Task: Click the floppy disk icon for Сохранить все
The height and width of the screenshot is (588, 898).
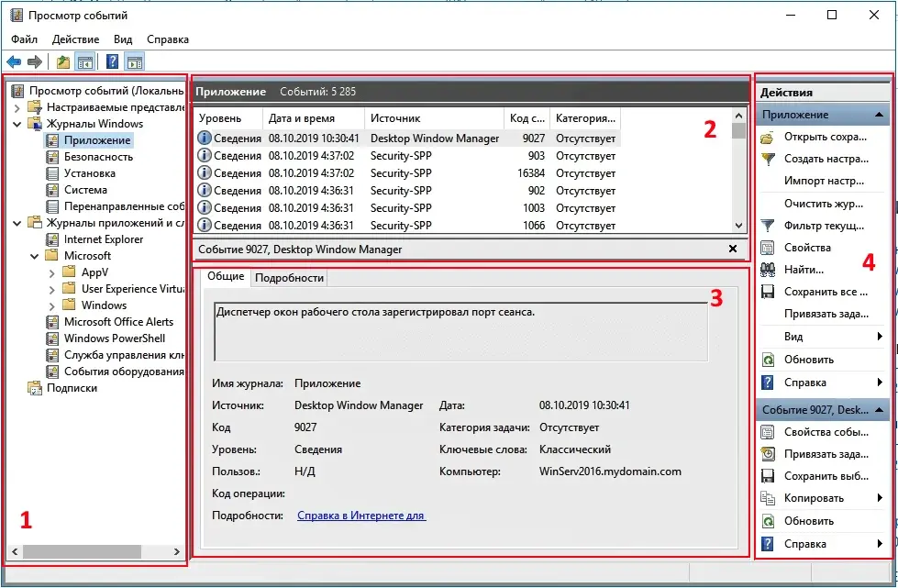Action: (768, 292)
